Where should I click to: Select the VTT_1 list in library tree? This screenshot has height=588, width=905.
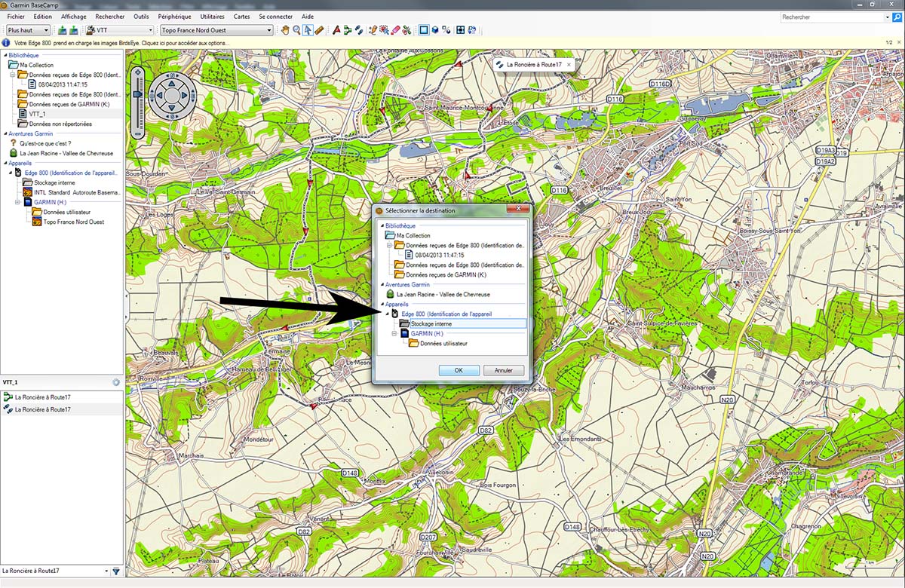[x=36, y=114]
